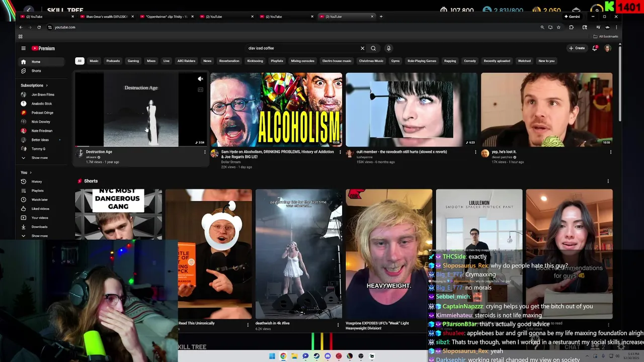Open the Anabolic Stick subscription
Viewport: 644px width, 362px height.
tap(42, 104)
